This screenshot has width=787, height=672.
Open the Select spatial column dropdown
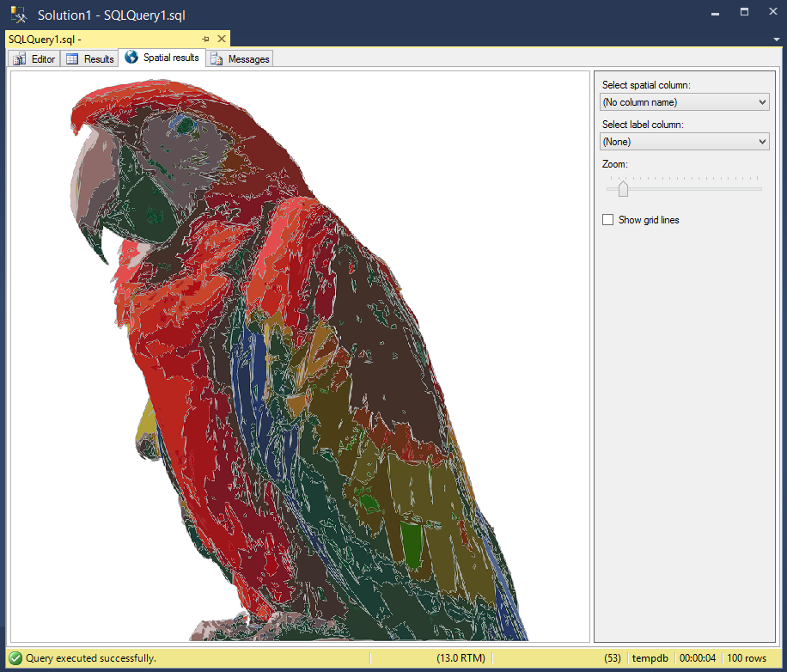click(x=761, y=101)
